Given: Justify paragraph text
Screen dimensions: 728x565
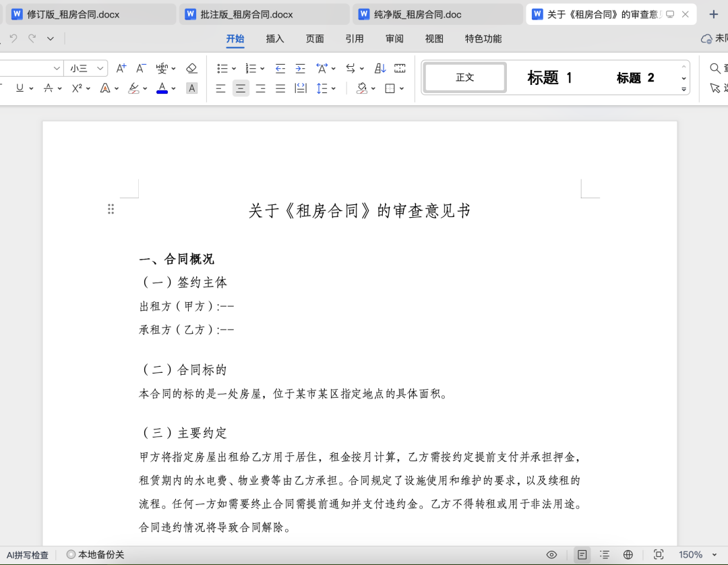Looking at the screenshot, I should pos(280,88).
